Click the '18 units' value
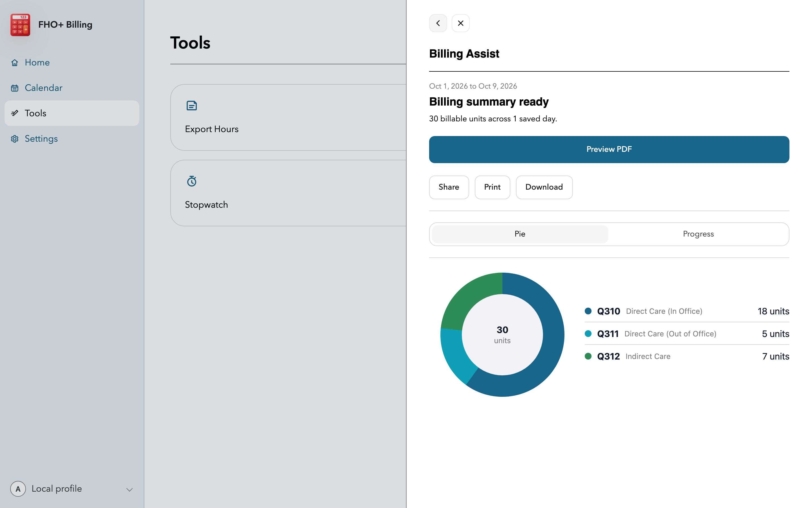This screenshot has height=508, width=812. 773,311
